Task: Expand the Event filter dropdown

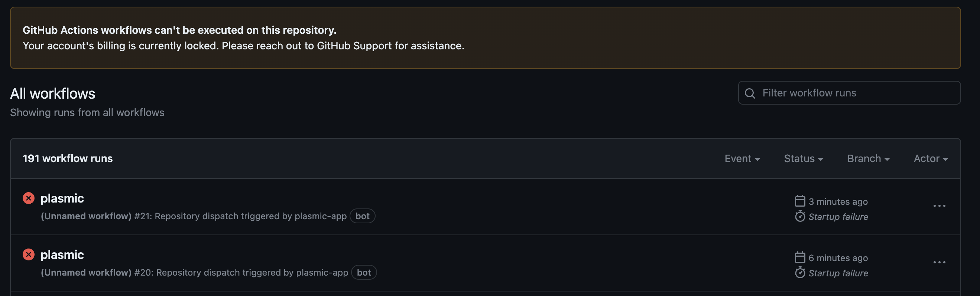Action: (x=742, y=158)
